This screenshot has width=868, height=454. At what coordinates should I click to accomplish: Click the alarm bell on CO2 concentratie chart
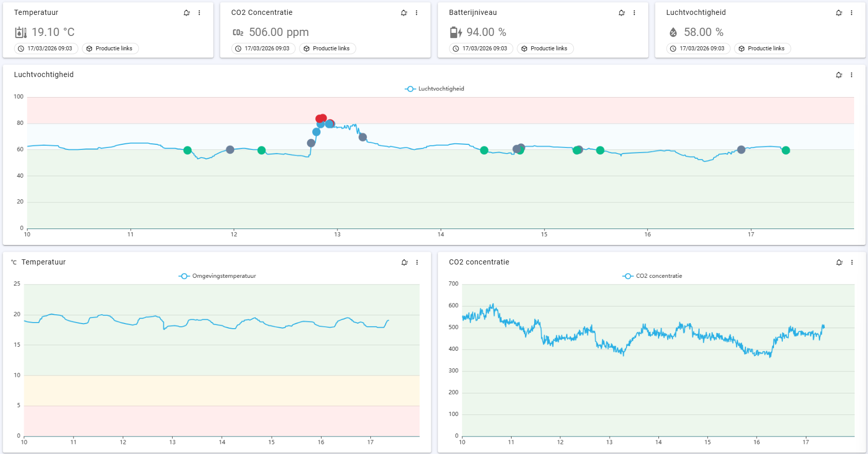pyautogui.click(x=840, y=262)
